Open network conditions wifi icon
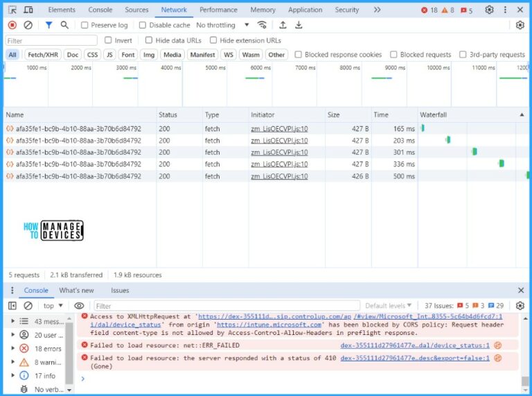 tap(262, 25)
